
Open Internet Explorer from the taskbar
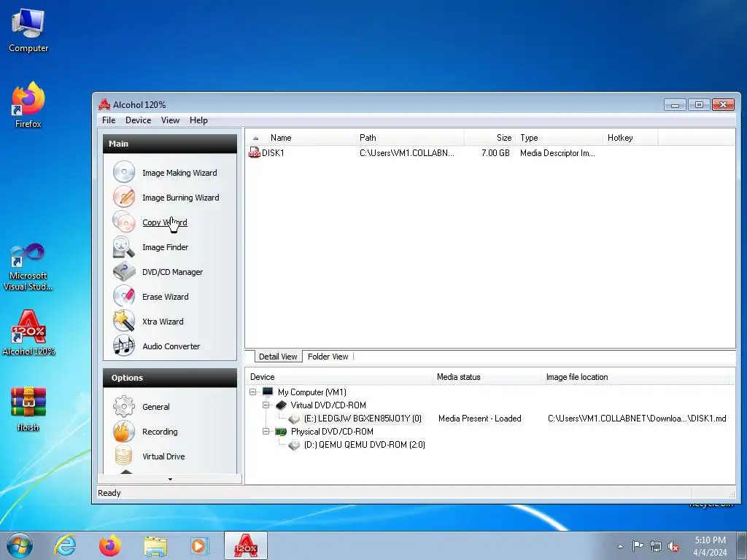coord(65,545)
